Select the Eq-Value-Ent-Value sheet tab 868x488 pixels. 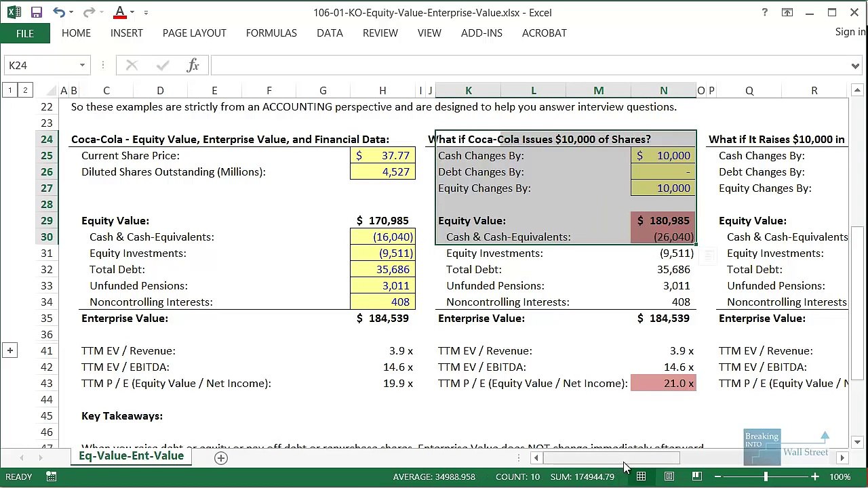tap(131, 456)
